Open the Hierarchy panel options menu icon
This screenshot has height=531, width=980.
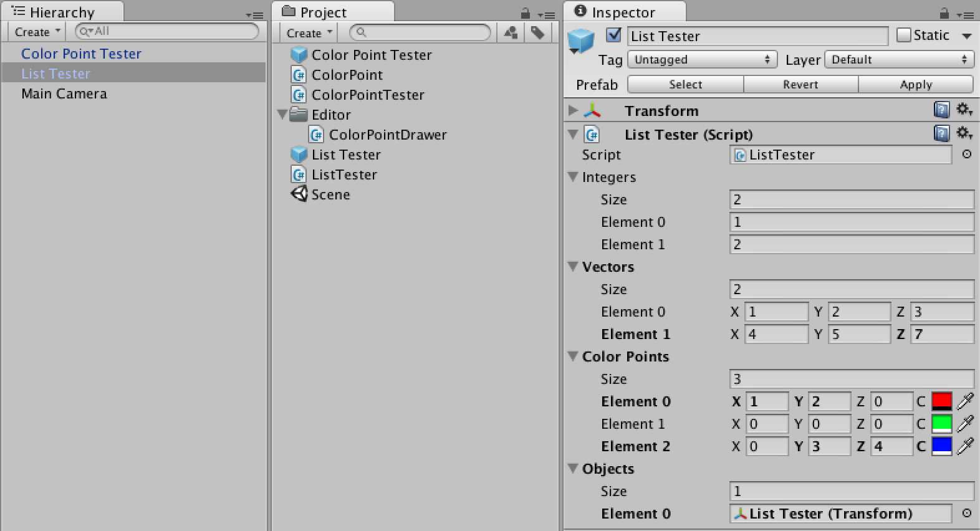(x=254, y=15)
